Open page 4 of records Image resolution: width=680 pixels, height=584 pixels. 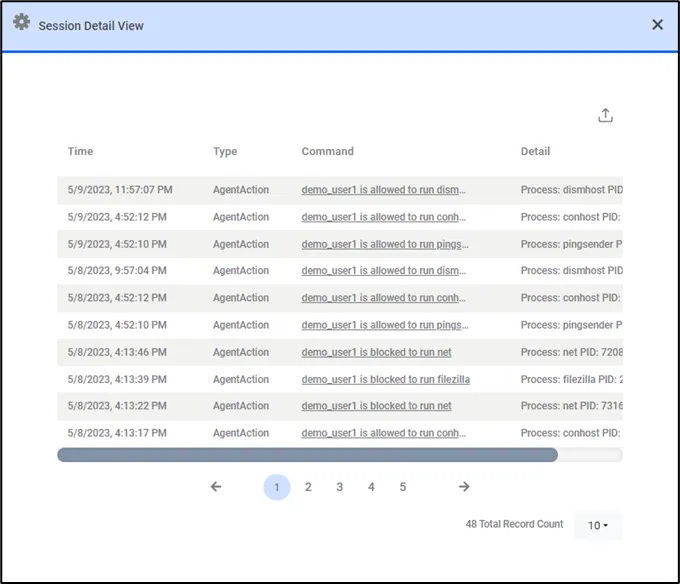point(371,487)
